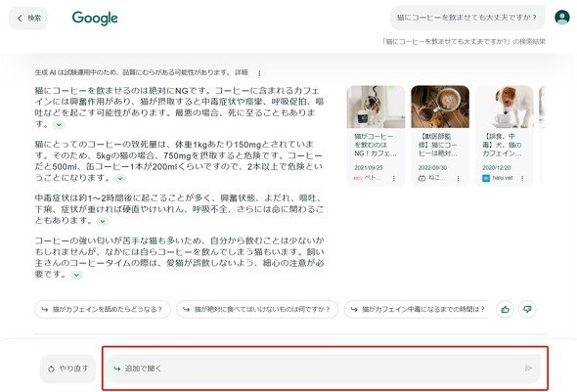The width and height of the screenshot is (577, 392).
Task: Open the dog drinking coffee thumbnail
Action: pos(504,107)
